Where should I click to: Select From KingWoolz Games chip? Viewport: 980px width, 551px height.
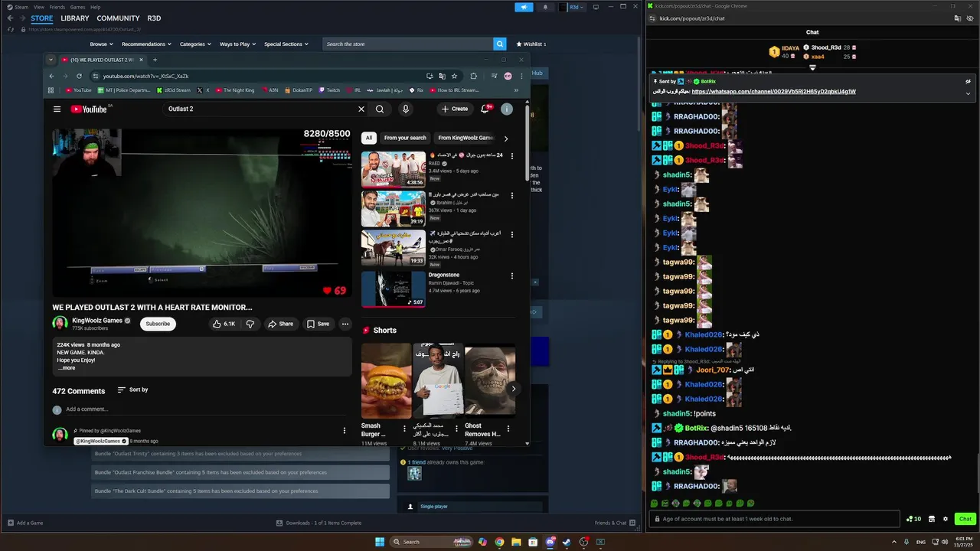pyautogui.click(x=465, y=138)
